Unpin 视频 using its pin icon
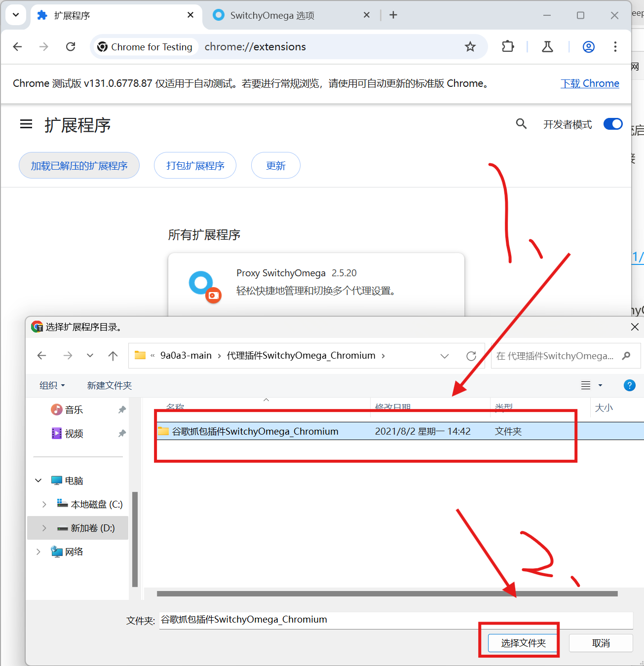The image size is (644, 666). click(122, 434)
